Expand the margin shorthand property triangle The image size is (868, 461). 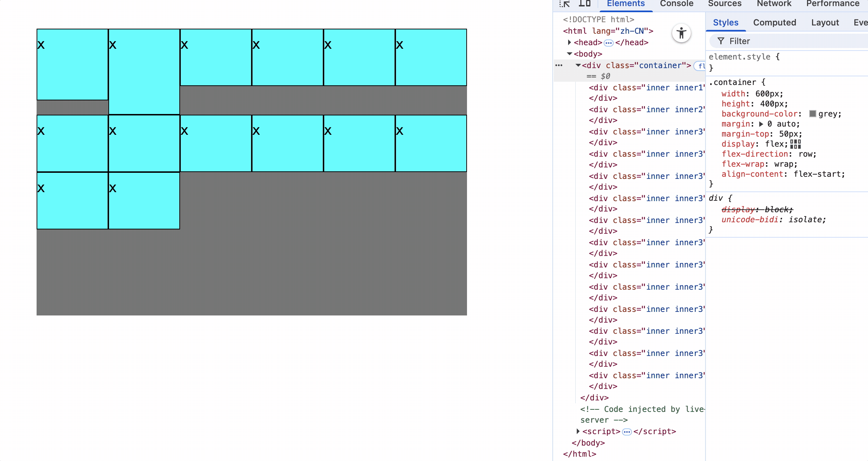pyautogui.click(x=761, y=124)
